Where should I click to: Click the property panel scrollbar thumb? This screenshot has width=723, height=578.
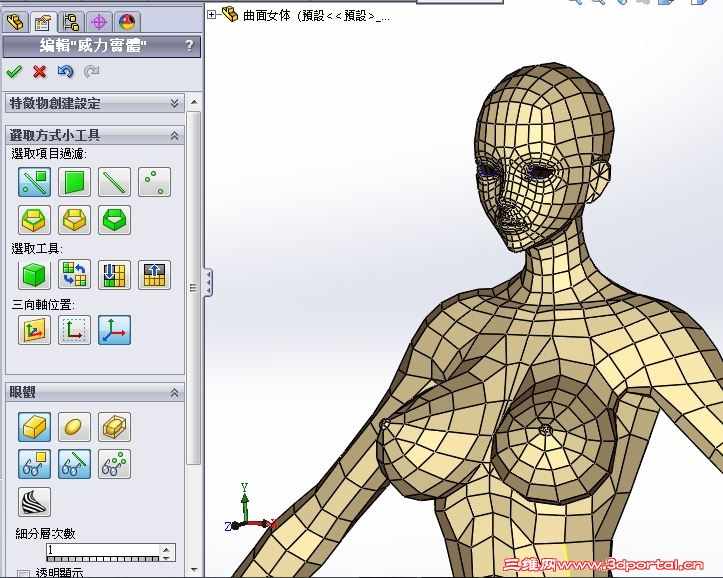pos(194,288)
